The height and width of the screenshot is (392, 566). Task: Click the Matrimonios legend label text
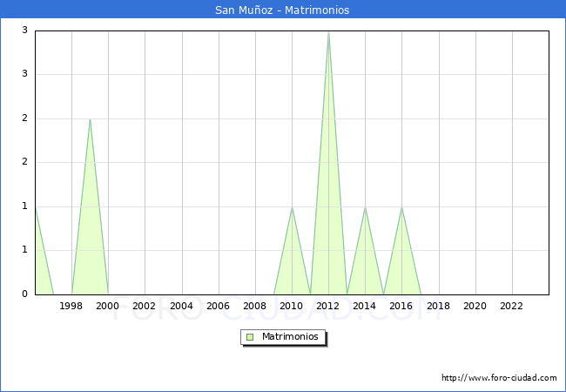[291, 336]
